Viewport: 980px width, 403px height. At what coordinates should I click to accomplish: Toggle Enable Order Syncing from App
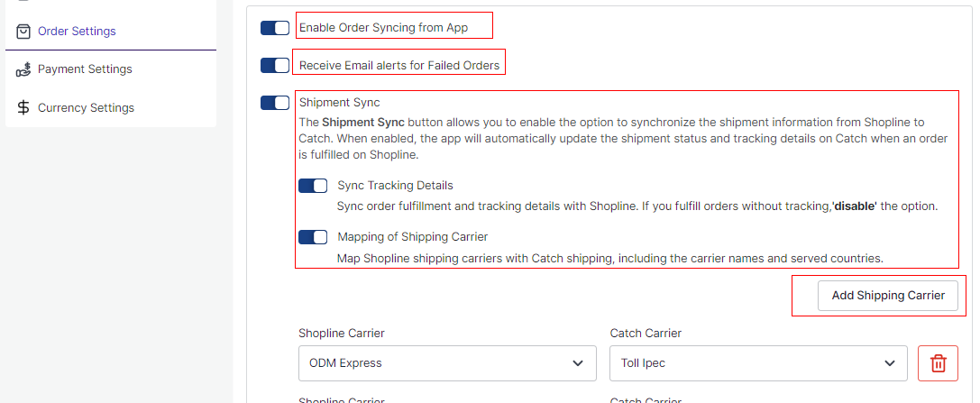pos(275,27)
